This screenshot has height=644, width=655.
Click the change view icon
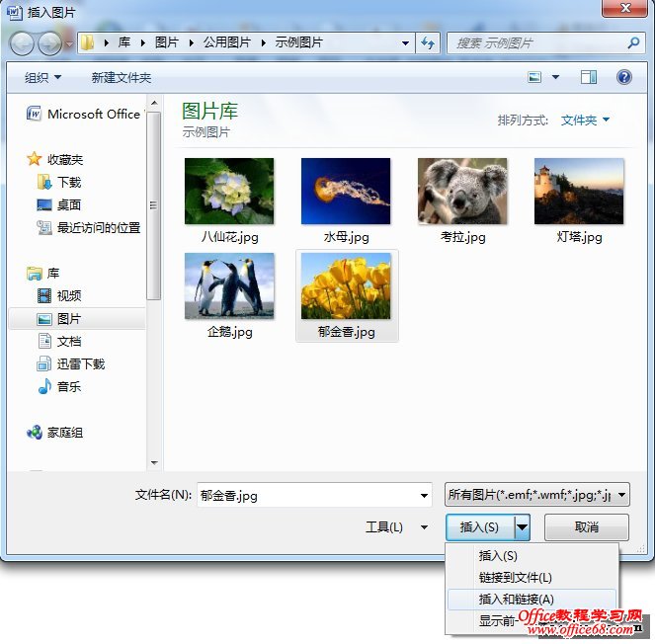534,77
